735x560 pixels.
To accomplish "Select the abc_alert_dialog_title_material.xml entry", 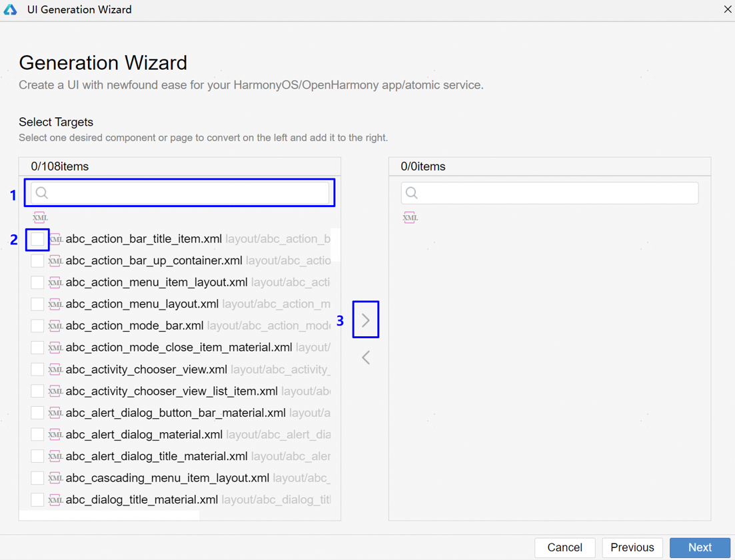I will tap(156, 457).
